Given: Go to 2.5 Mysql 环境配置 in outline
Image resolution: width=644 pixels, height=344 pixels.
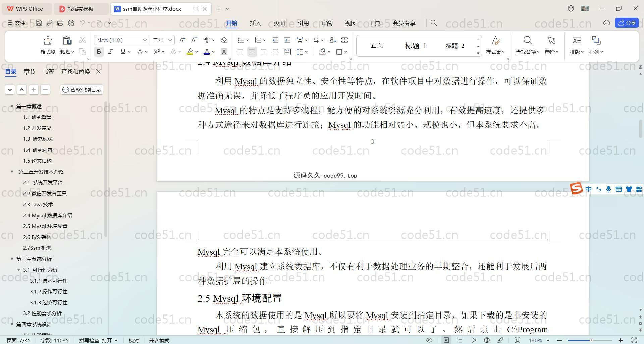Looking at the screenshot, I should [x=45, y=226].
